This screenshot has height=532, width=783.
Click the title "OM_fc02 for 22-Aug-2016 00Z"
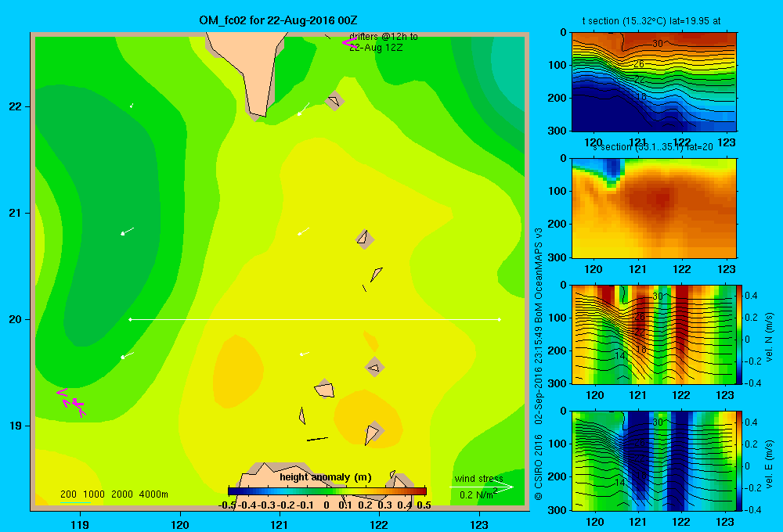[278, 20]
